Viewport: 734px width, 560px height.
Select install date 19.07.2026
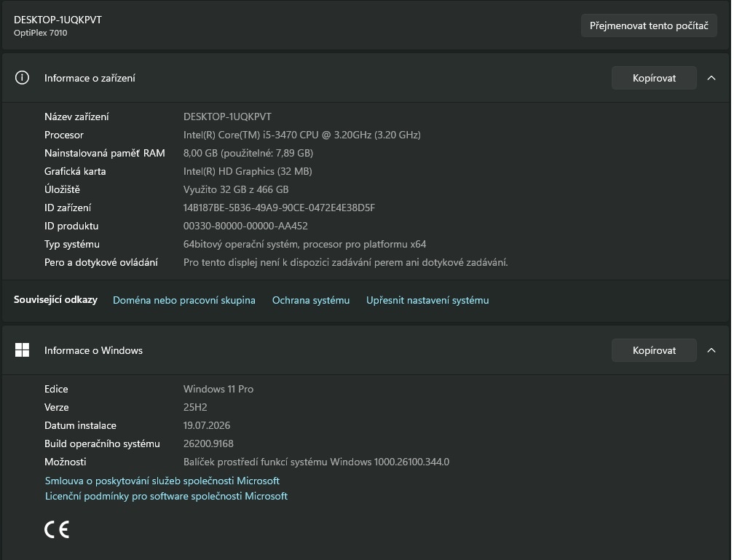207,425
